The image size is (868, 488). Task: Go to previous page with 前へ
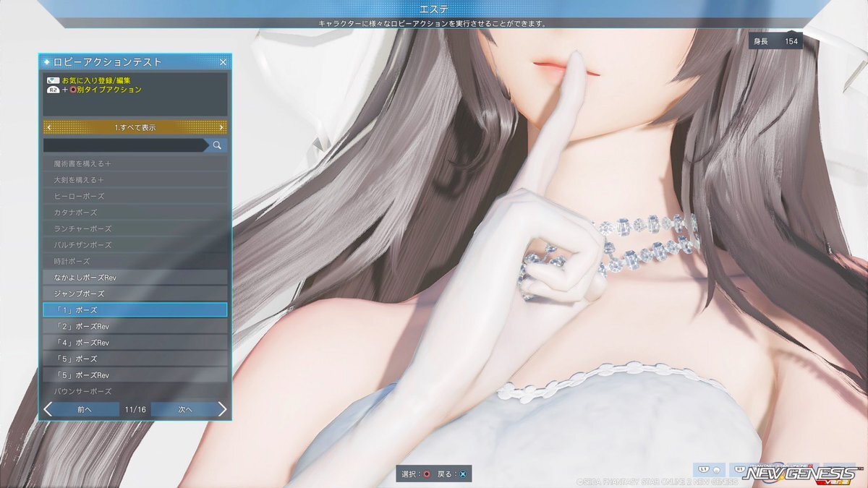[85, 409]
